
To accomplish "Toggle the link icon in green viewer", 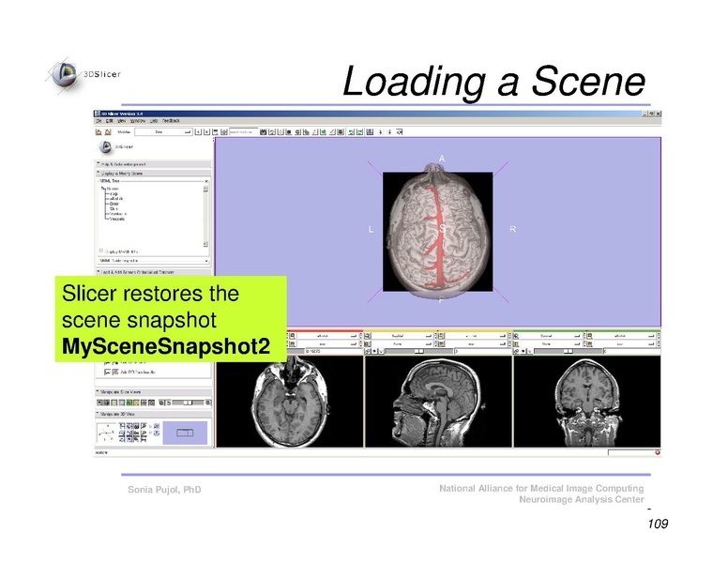I will tap(516, 351).
